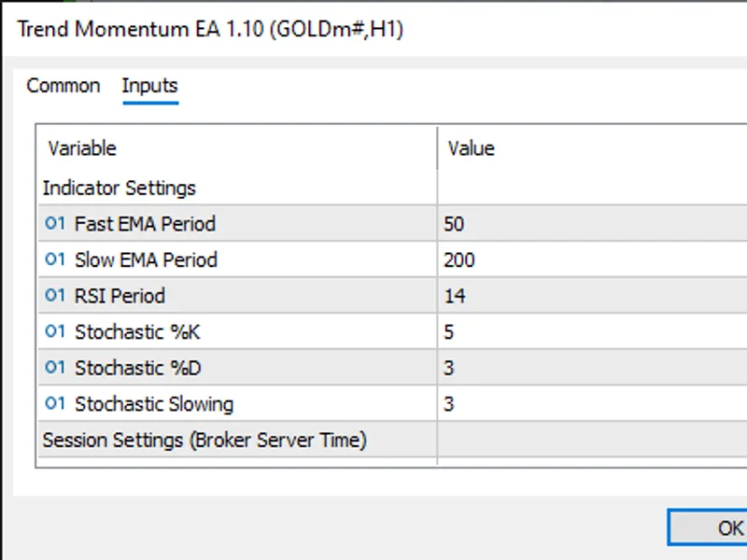This screenshot has width=747, height=560.
Task: Select the Stochastic %K integer icon
Action: 55,331
